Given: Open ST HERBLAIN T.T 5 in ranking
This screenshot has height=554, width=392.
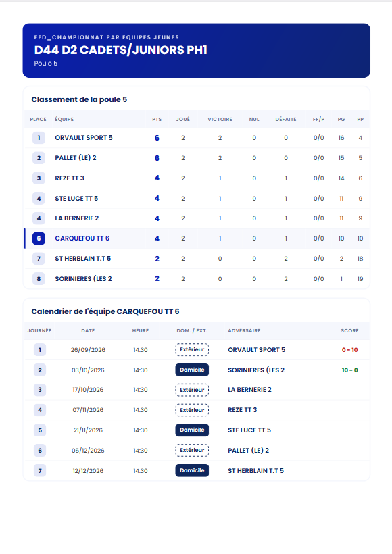Looking at the screenshot, I should 82,259.
